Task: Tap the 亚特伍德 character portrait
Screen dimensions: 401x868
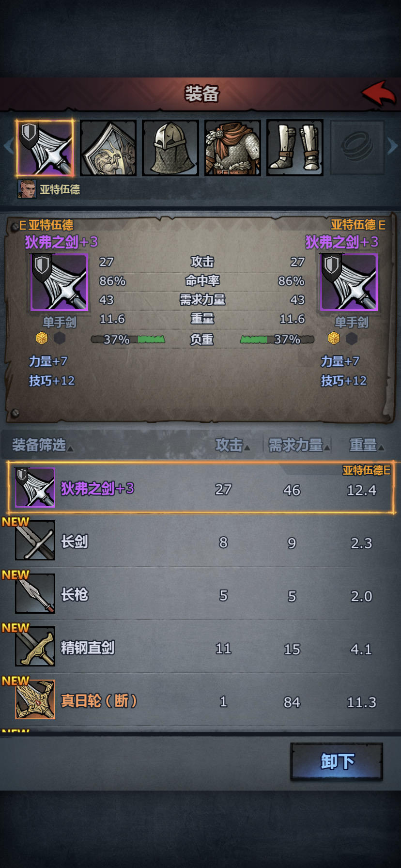Action: (27, 189)
